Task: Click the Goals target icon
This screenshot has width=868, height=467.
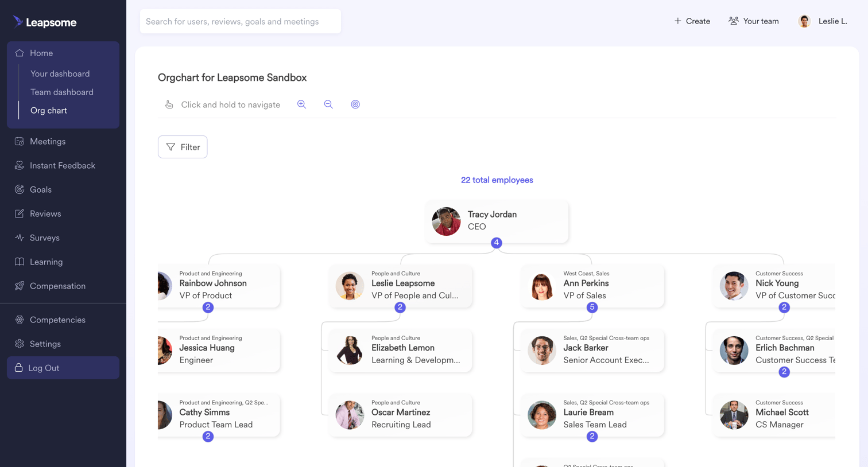Action: (x=20, y=189)
